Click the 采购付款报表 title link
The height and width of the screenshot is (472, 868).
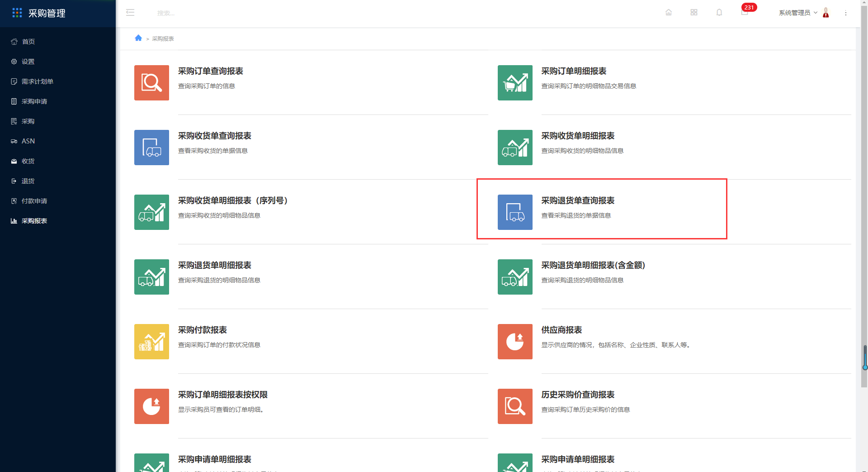click(203, 330)
